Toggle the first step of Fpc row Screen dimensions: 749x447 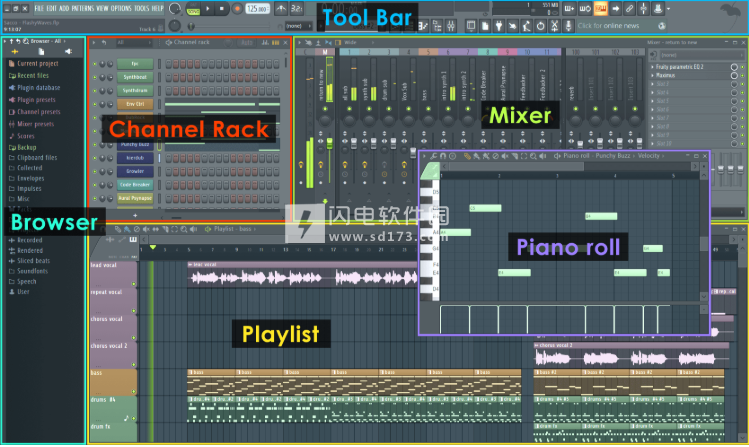click(x=168, y=64)
